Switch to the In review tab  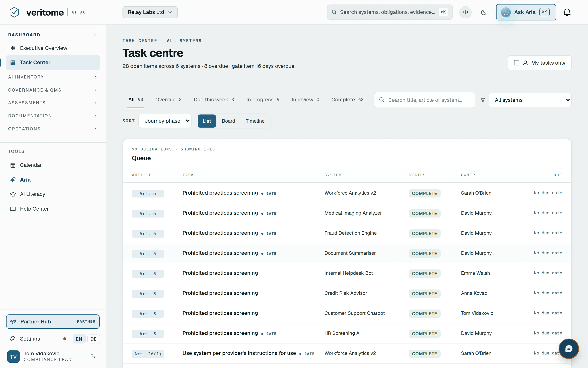(305, 100)
